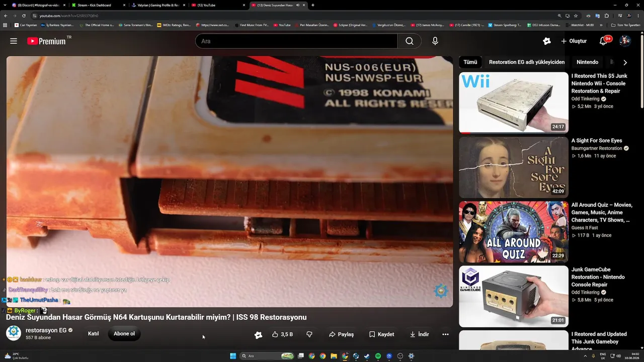Viewport: 644px width, 362px height.
Task: Select the Nintendo filter chip
Action: tap(588, 62)
